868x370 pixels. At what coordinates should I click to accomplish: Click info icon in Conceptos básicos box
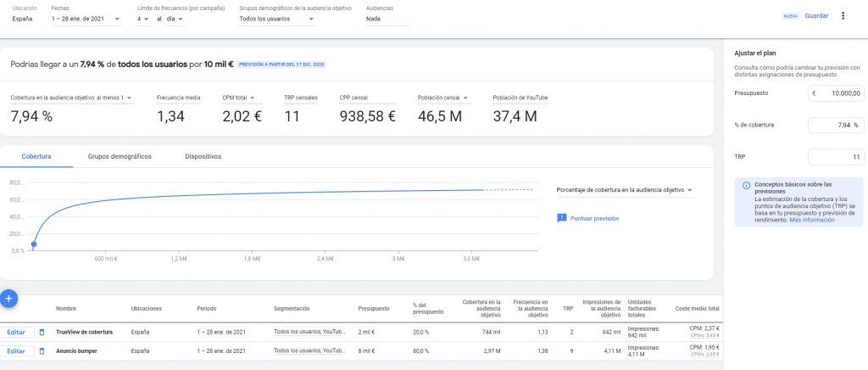(746, 185)
